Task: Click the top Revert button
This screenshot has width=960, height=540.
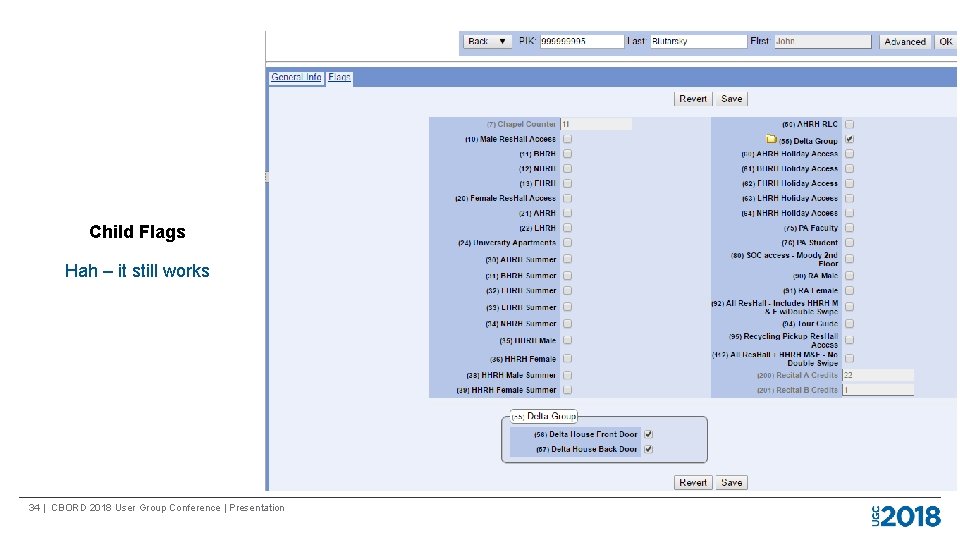Action: pyautogui.click(x=692, y=99)
